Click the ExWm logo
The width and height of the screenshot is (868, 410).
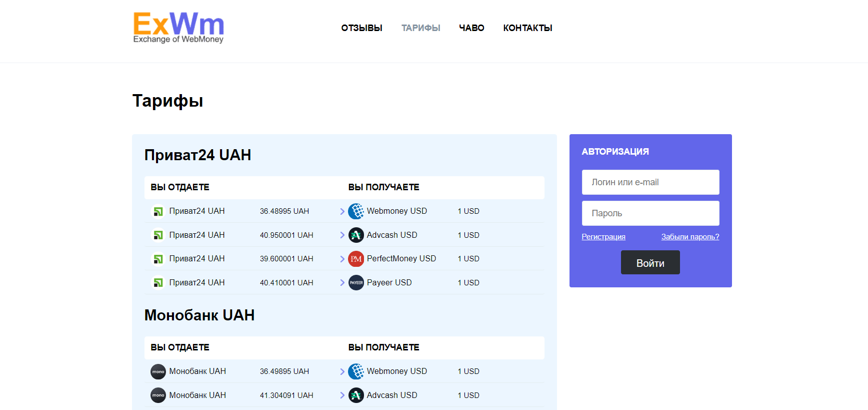coord(178,28)
